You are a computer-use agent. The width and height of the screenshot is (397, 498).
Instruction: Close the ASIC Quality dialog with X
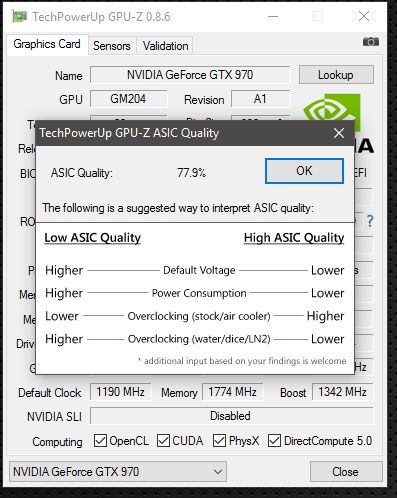[339, 133]
